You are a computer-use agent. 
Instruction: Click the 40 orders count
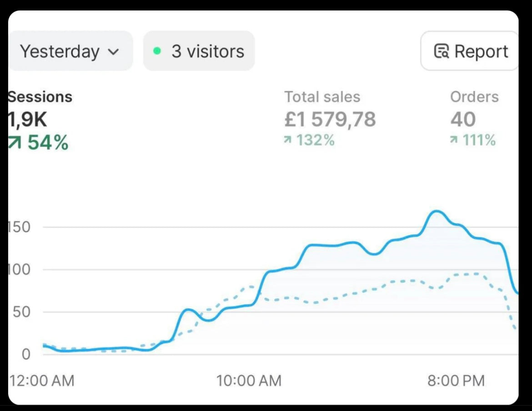point(463,120)
